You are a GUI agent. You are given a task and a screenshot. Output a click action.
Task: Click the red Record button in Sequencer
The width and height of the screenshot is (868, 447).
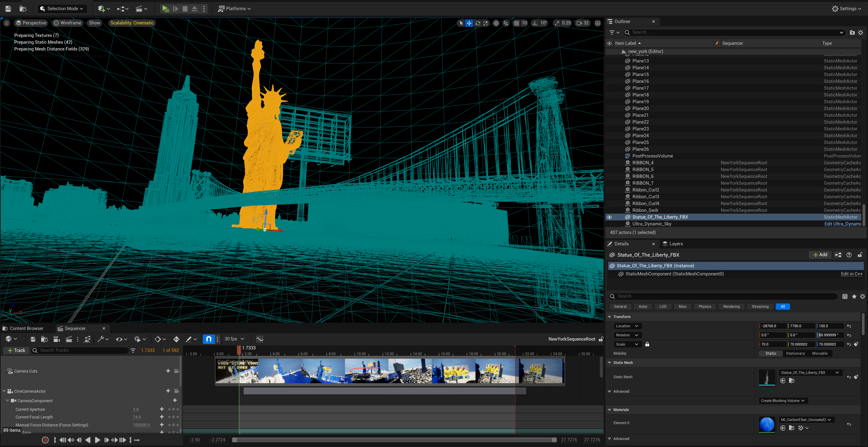click(x=45, y=440)
